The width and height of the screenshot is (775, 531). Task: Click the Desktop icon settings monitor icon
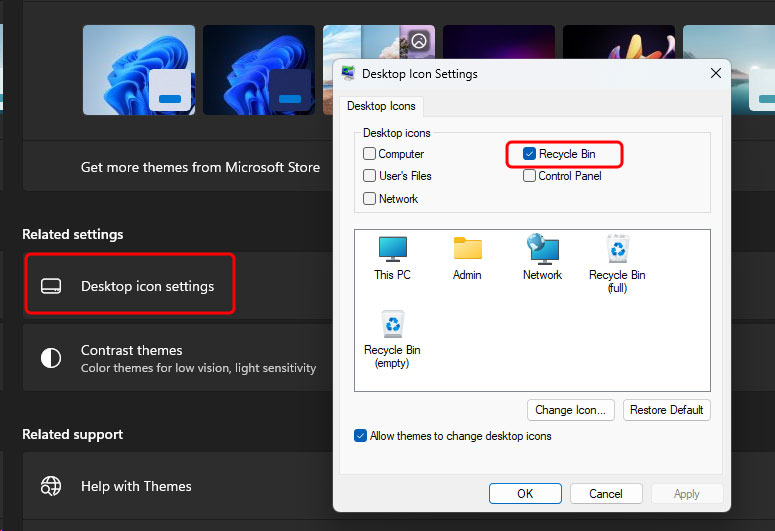51,286
